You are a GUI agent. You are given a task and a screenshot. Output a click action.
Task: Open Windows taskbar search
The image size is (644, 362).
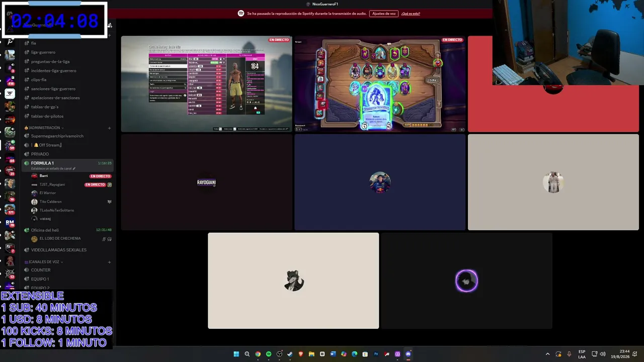coord(247,354)
